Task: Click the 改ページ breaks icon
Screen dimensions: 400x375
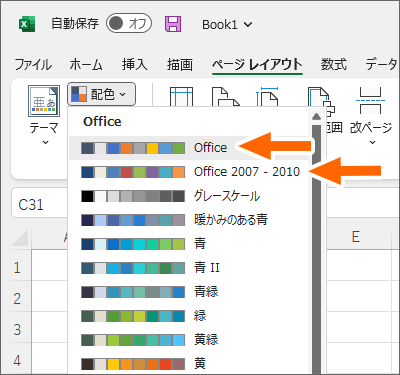Action: click(x=370, y=101)
